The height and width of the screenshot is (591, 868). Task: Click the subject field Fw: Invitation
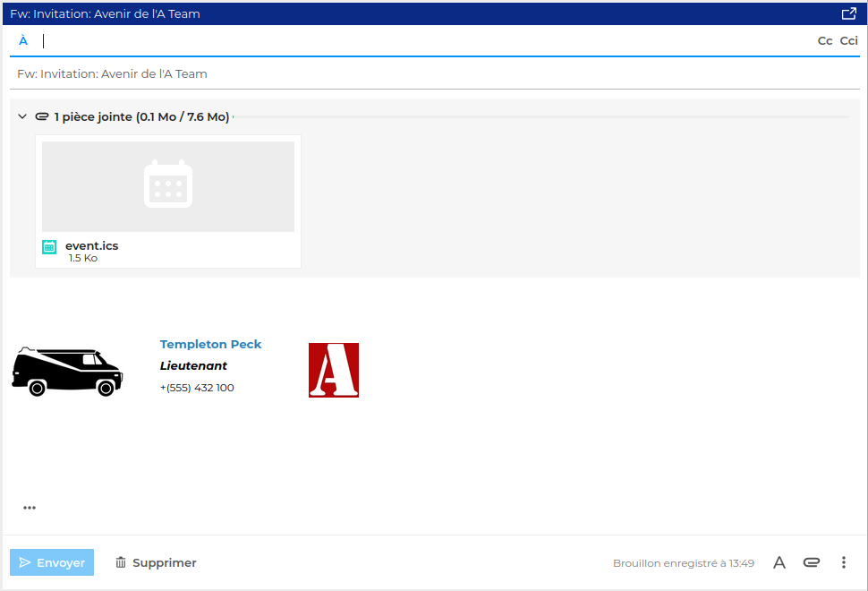430,73
